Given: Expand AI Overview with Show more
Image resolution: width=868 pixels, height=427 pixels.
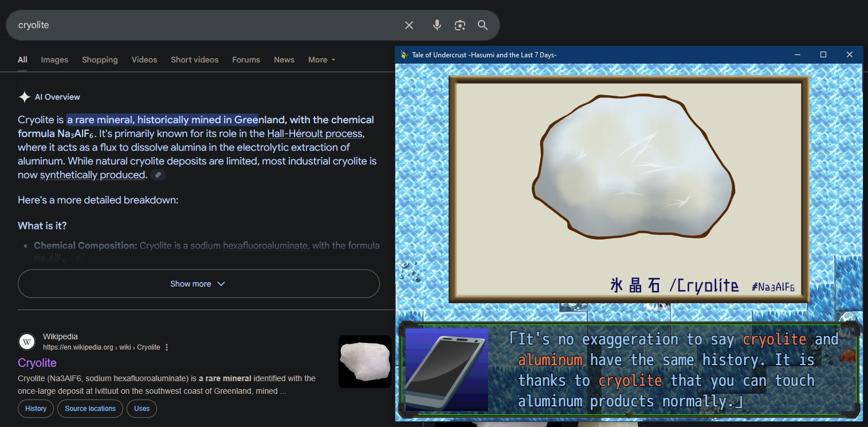Looking at the screenshot, I should click(x=198, y=284).
